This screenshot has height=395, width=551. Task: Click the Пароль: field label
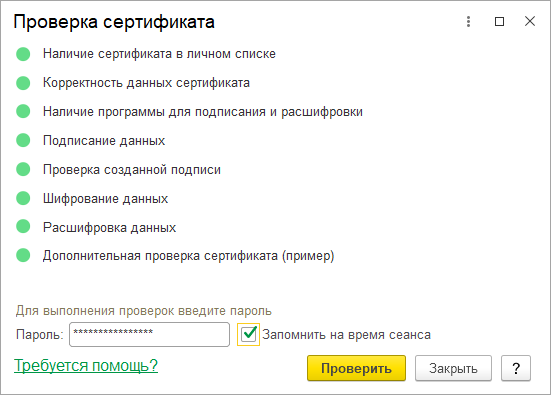click(x=40, y=335)
